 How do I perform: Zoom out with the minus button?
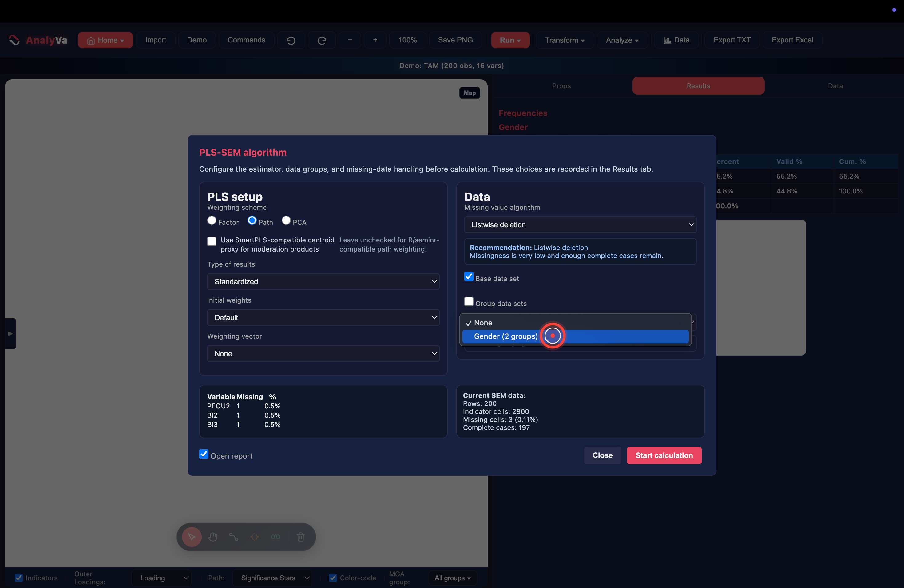click(x=350, y=40)
